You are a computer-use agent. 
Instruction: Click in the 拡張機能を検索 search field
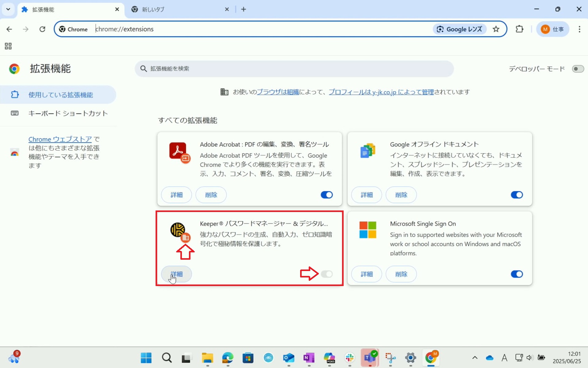tap(294, 69)
